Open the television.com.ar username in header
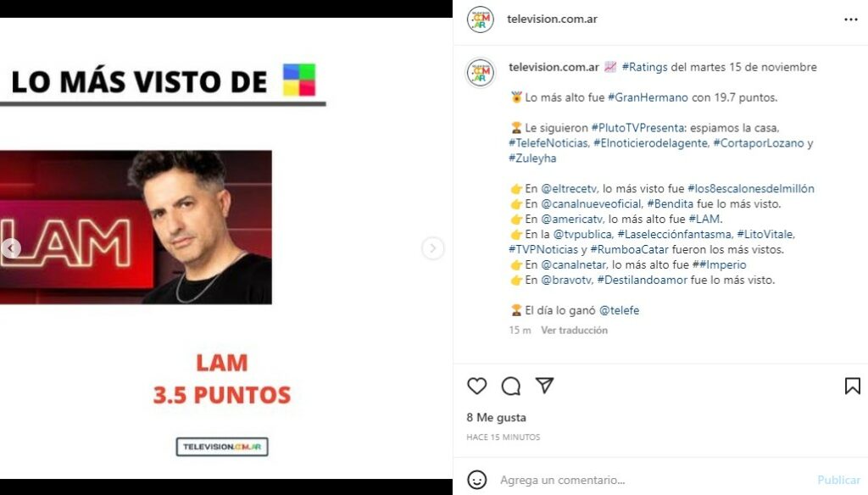 tap(552, 19)
